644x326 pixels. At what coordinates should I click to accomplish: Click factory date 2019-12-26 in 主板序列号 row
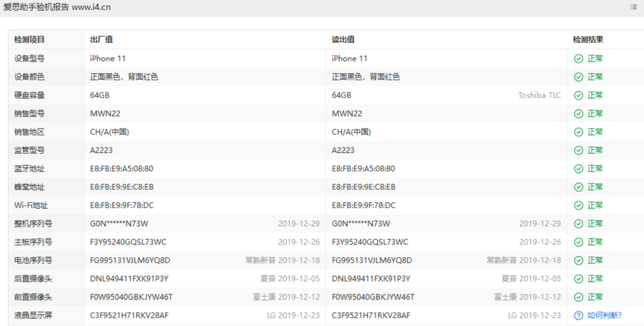pyautogui.click(x=298, y=241)
